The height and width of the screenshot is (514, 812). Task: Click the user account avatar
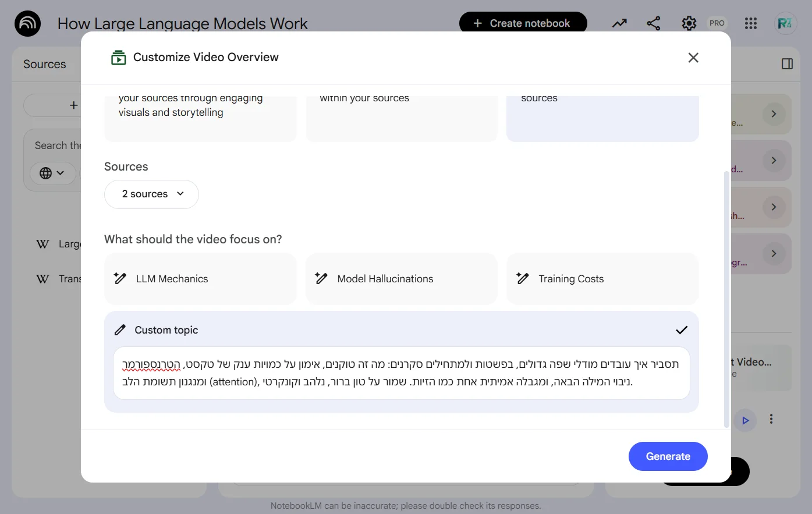tap(785, 23)
